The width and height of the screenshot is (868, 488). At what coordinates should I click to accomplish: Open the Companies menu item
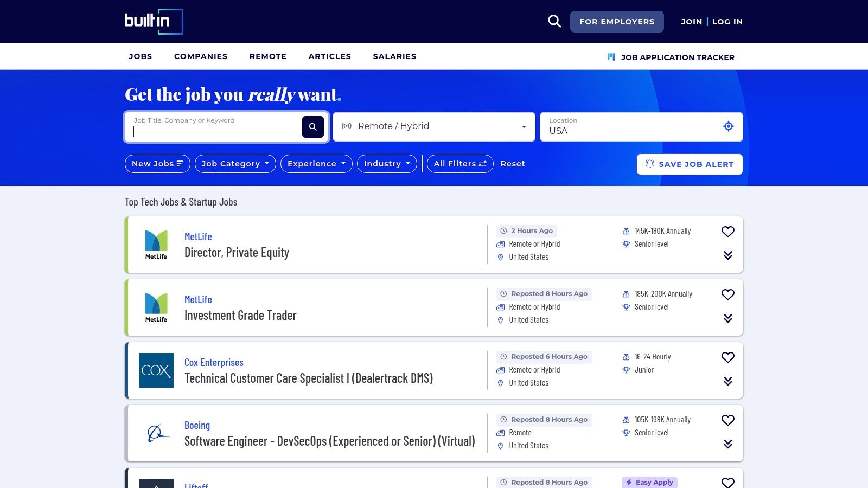click(x=201, y=56)
